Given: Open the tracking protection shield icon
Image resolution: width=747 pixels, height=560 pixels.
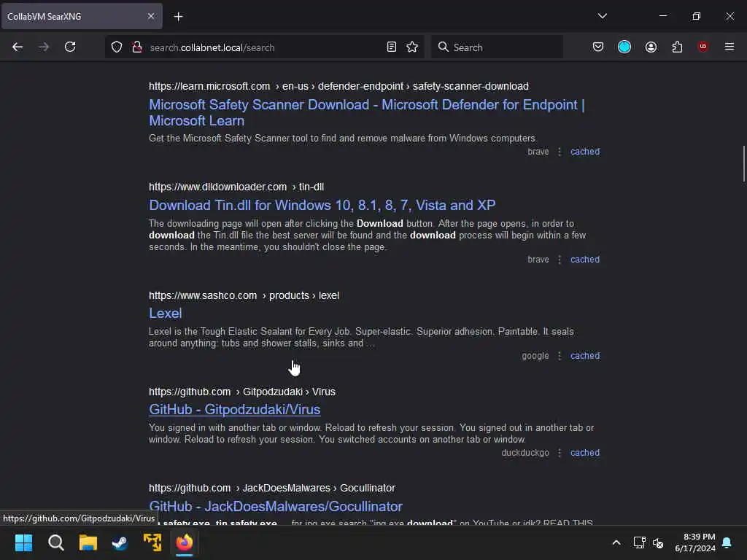Looking at the screenshot, I should pyautogui.click(x=117, y=47).
